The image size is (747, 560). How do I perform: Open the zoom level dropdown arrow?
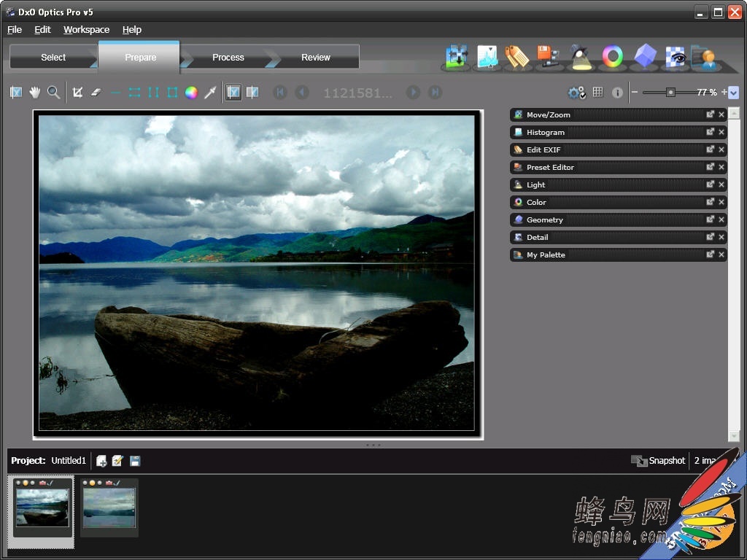(x=734, y=93)
